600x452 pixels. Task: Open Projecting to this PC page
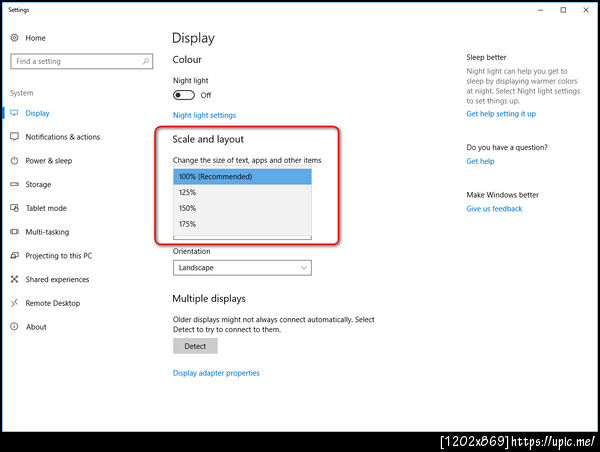[59, 256]
